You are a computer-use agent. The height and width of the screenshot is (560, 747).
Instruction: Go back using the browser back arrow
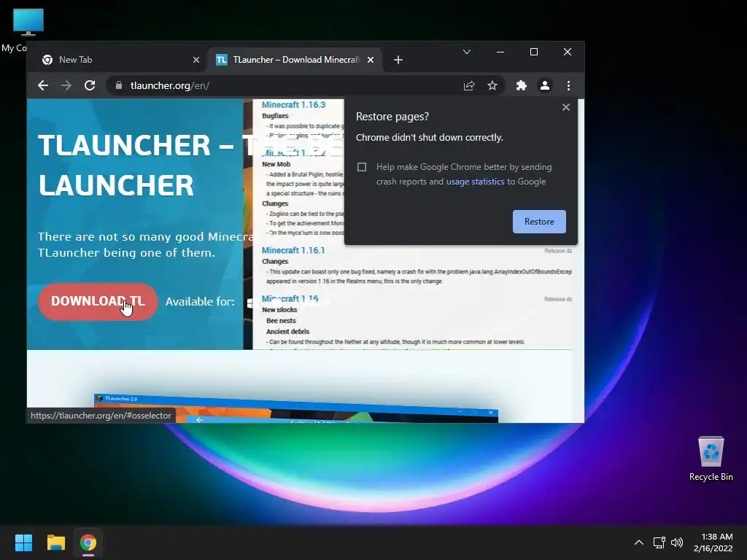click(x=43, y=86)
